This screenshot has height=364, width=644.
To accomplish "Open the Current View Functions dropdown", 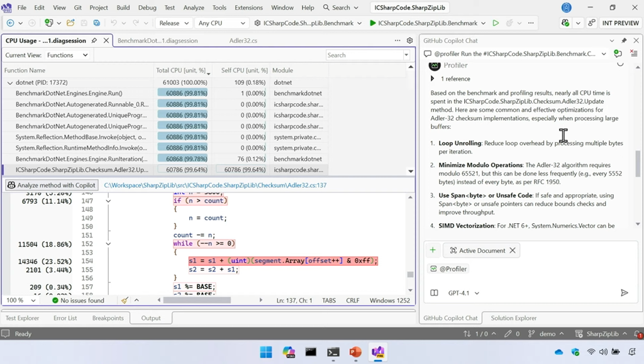I will click(67, 55).
